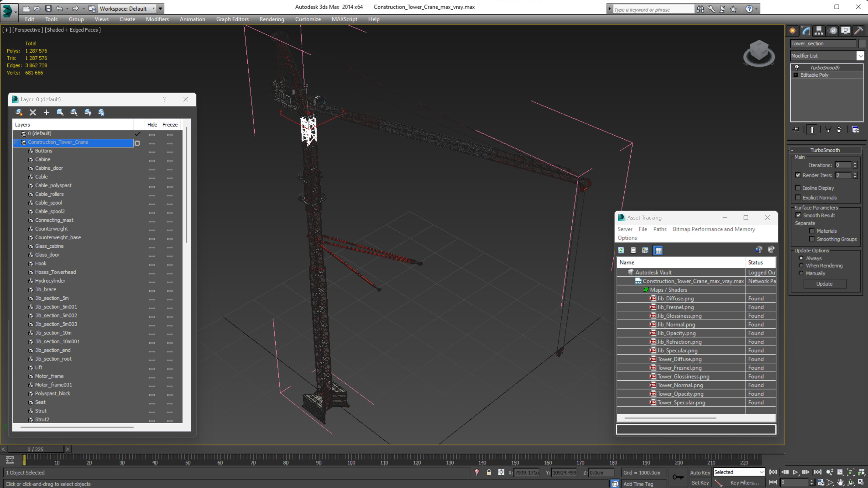
Task: Click the Selection Lock padlock icon
Action: (x=489, y=472)
